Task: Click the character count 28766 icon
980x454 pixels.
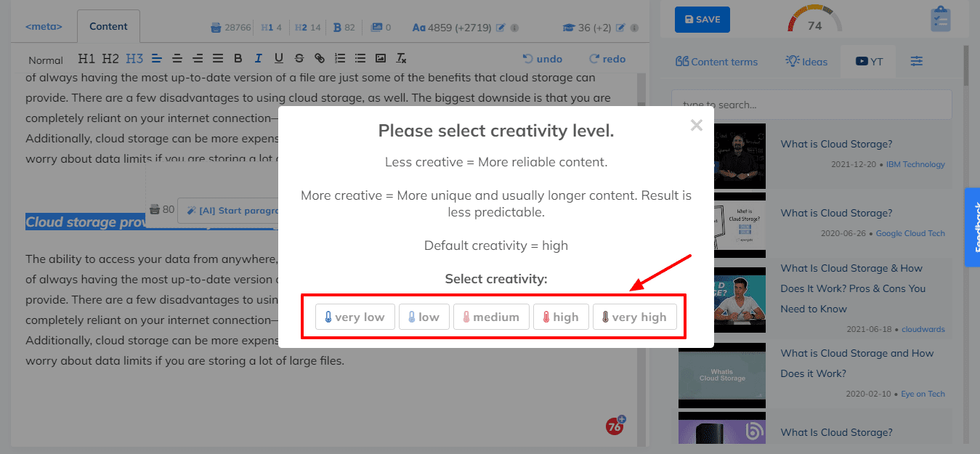Action: coord(215,28)
